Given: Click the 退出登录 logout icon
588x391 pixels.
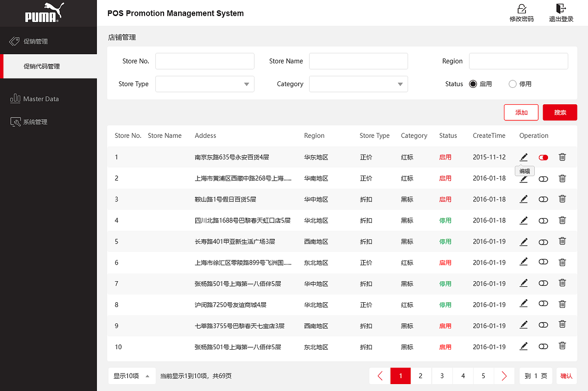Looking at the screenshot, I should pyautogui.click(x=561, y=9).
